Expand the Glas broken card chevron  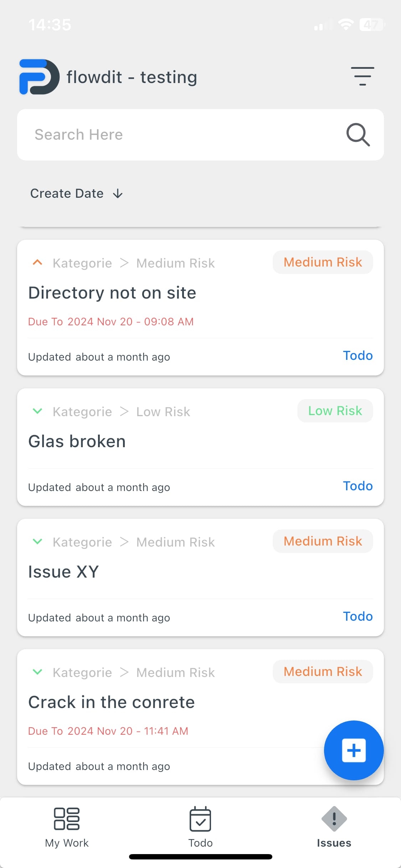click(37, 412)
